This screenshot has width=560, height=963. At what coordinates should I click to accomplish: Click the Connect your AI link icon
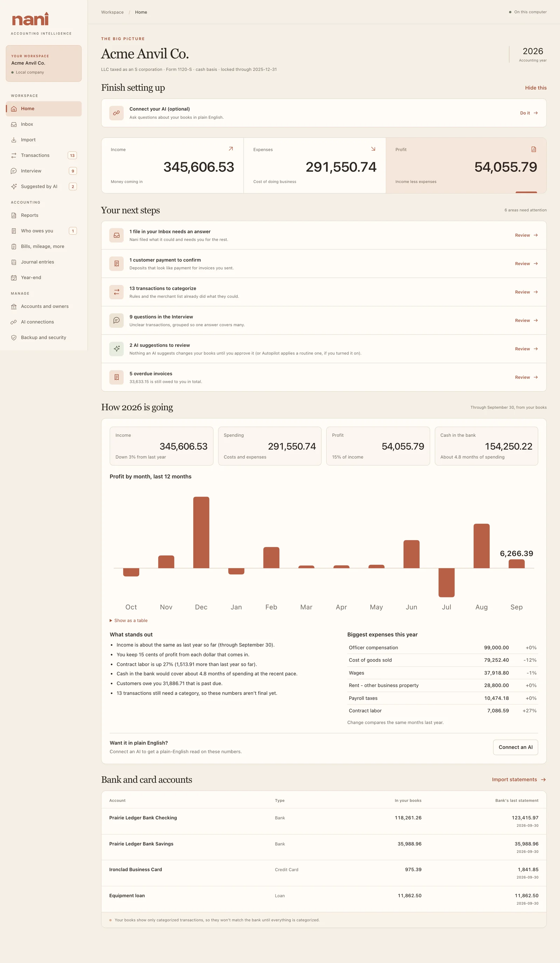click(x=117, y=113)
